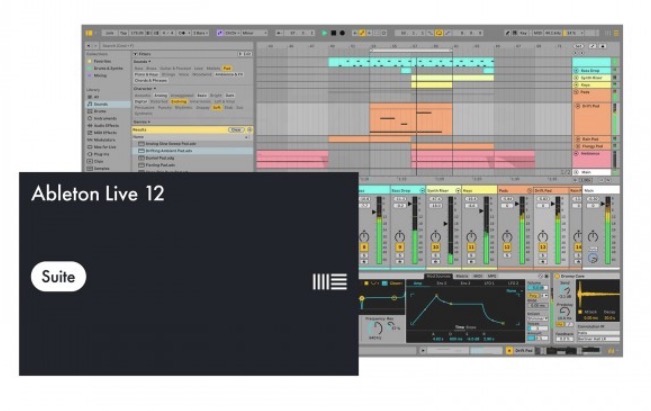Click the Frequency knob in device
The image size is (651, 411).
point(375,328)
